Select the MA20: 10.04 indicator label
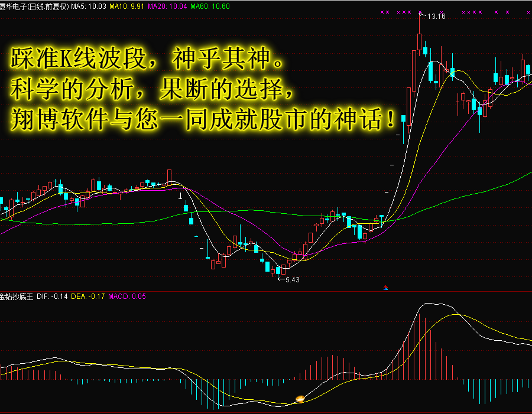Screen dimensions: 532x414 [167, 6]
